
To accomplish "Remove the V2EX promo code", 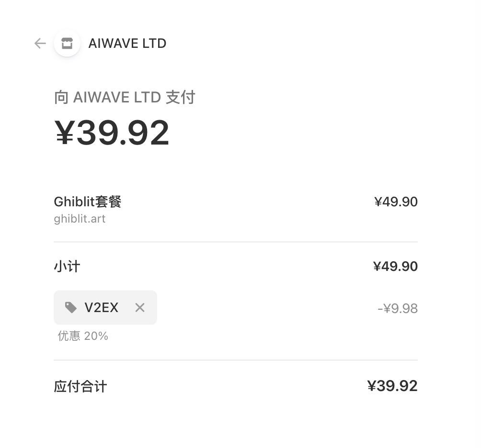I will point(140,307).
